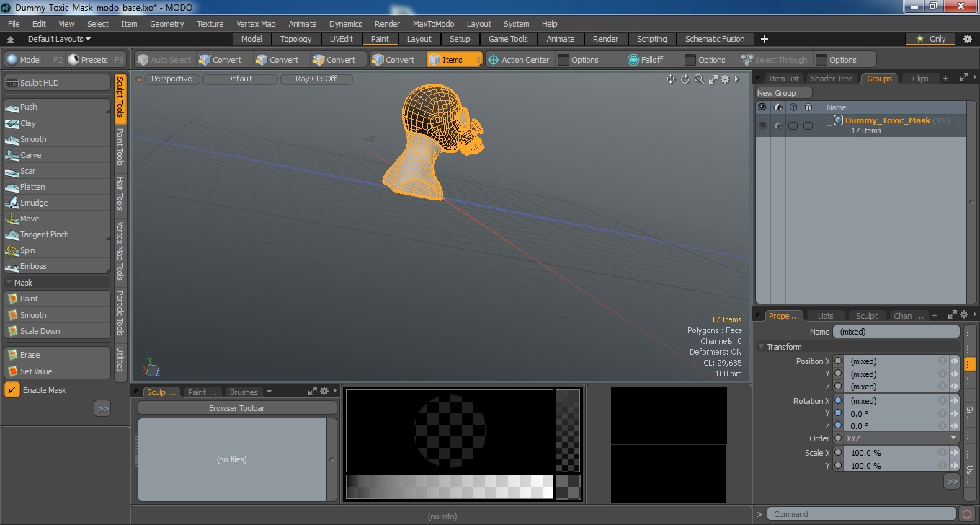Open layout settings gear at top right
Image resolution: width=980 pixels, height=525 pixels.
click(967, 39)
